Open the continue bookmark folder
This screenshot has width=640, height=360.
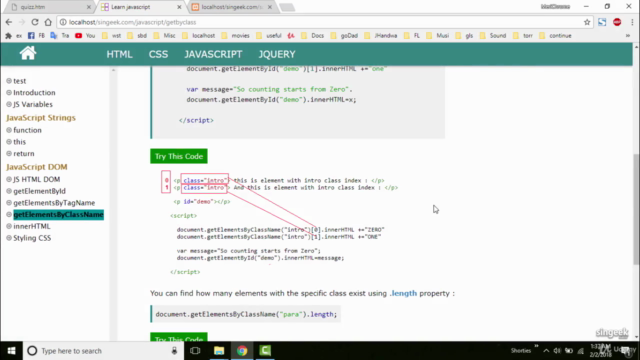[556, 36]
